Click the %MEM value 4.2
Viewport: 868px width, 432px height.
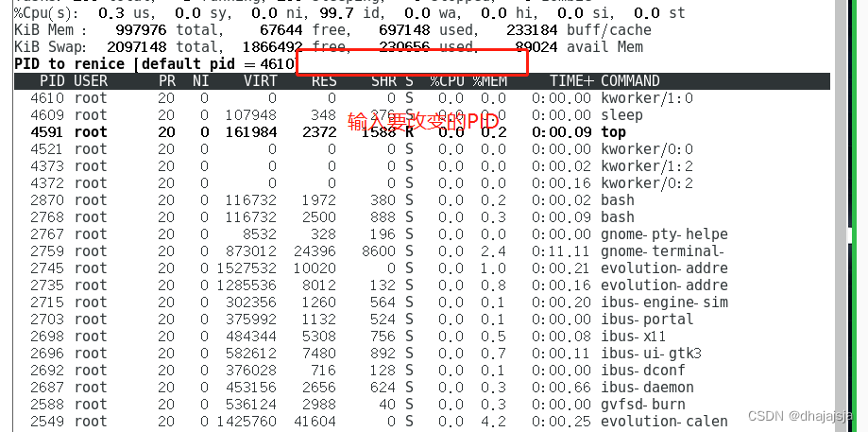coord(494,422)
